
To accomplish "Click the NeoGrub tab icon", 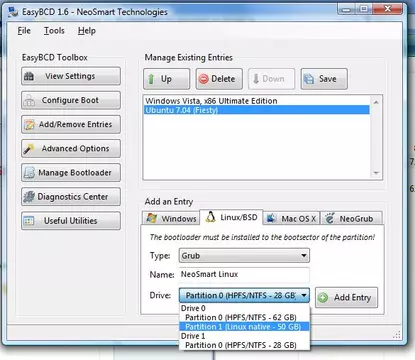I will point(329,218).
